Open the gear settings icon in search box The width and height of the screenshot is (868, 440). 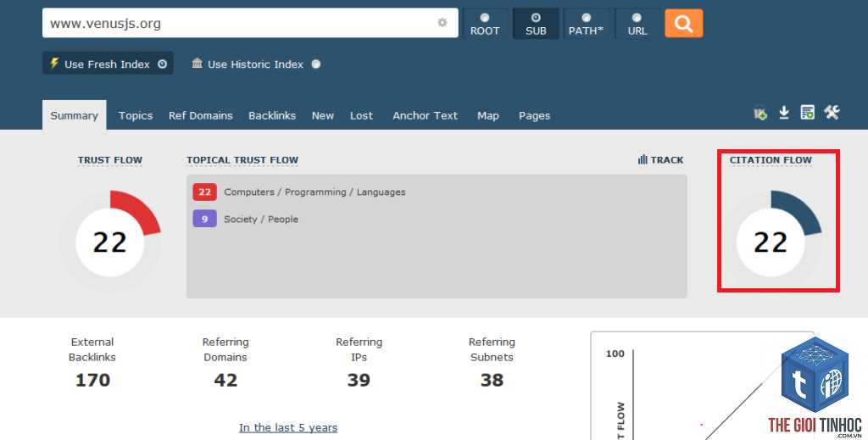(x=442, y=23)
